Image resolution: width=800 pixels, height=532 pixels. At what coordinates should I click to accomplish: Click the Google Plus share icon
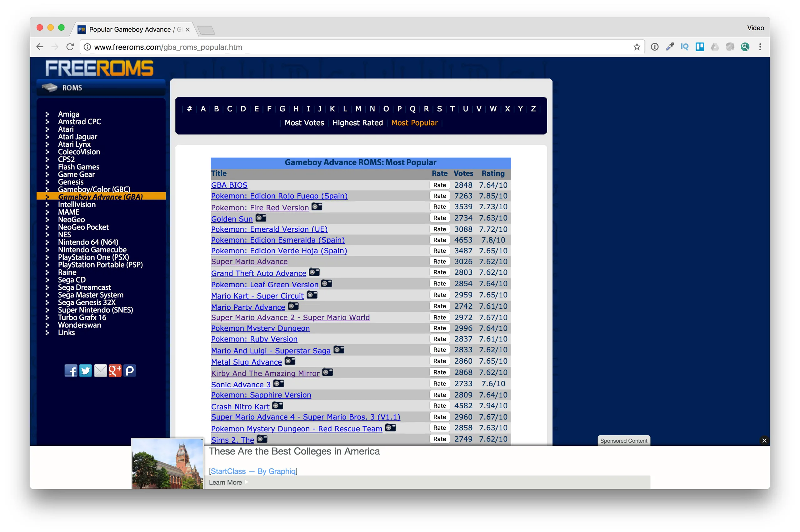pos(115,370)
